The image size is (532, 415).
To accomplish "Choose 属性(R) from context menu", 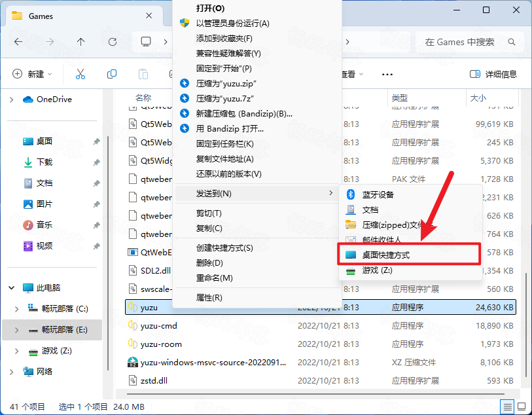I will (x=257, y=298).
